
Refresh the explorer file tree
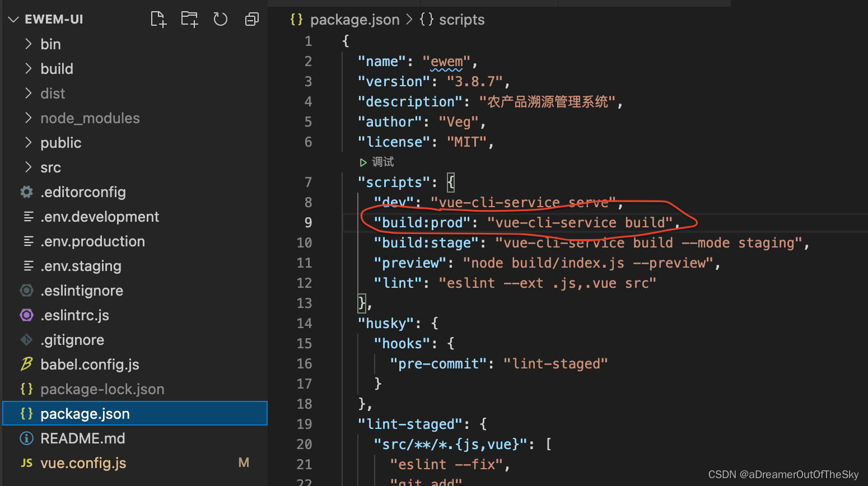(221, 20)
